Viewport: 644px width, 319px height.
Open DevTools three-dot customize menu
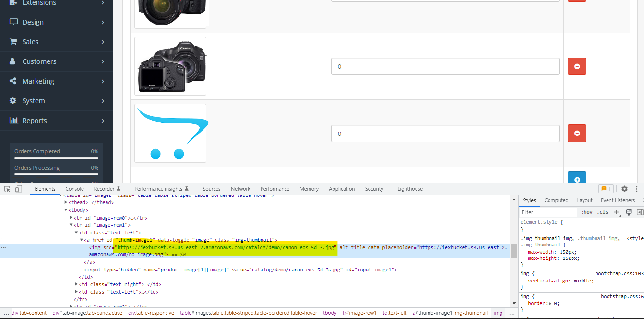point(637,189)
